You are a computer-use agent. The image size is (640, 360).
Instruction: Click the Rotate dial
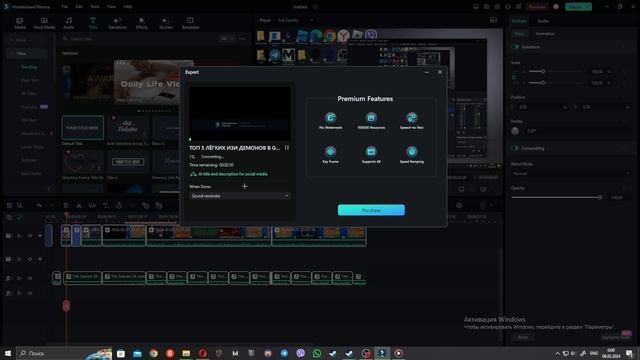tap(515, 131)
